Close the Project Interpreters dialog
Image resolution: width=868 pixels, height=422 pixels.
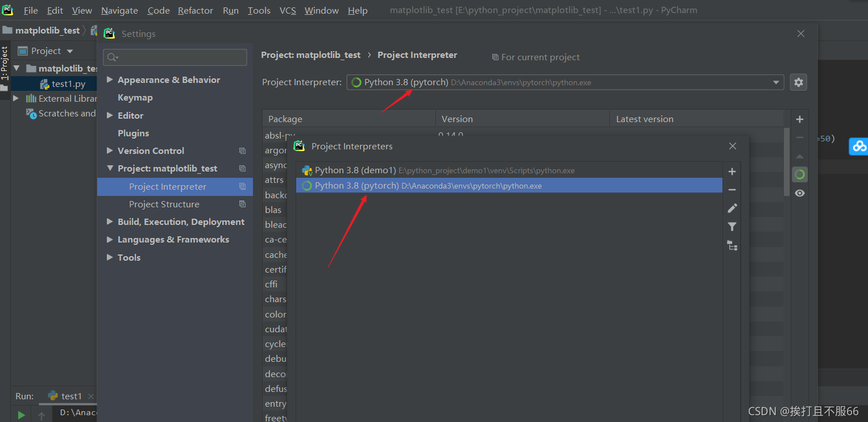pyautogui.click(x=733, y=146)
